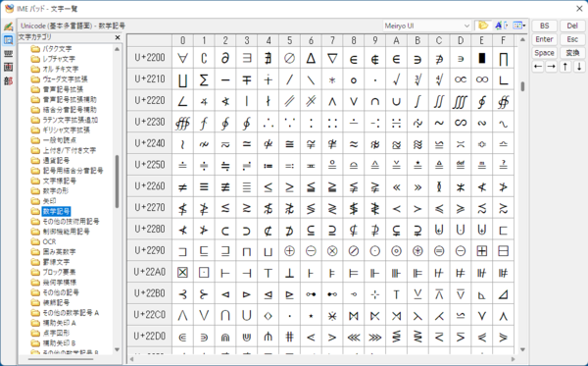Click the Esc button
Image resolution: width=588 pixels, height=366 pixels.
click(x=572, y=39)
